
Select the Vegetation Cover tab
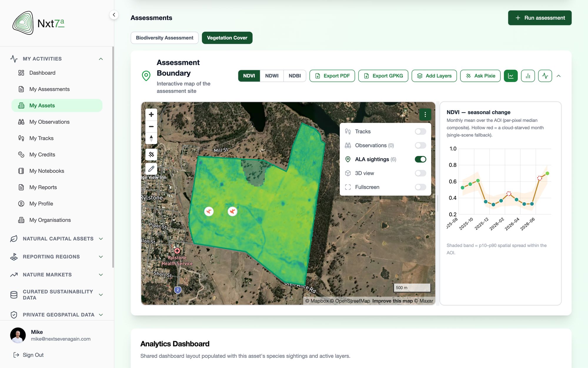point(227,38)
